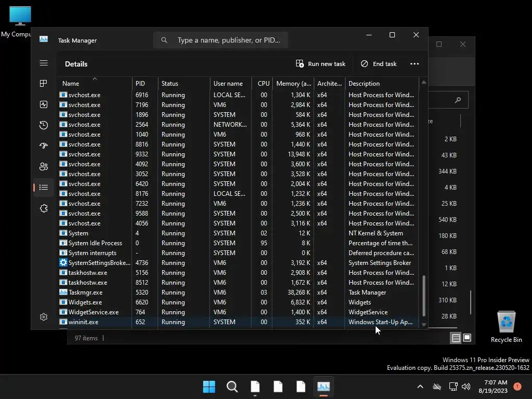Open the Services page icon
This screenshot has width=532, height=399.
(44, 208)
